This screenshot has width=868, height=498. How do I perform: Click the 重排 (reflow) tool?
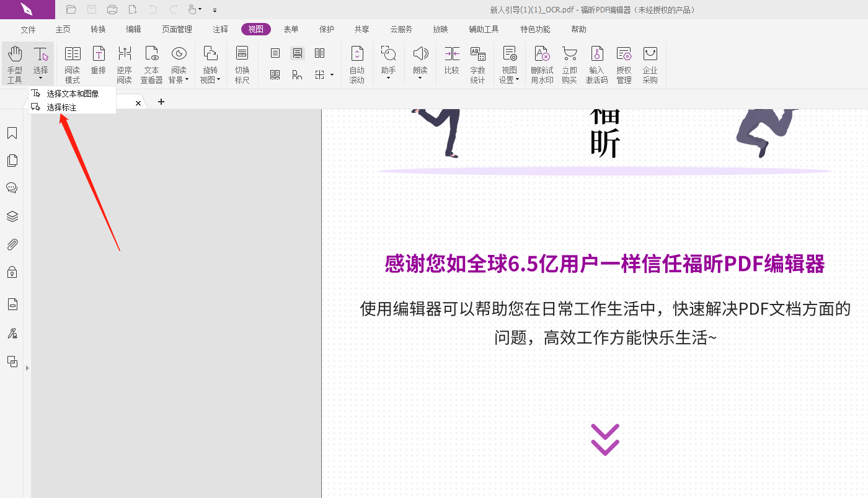(98, 62)
